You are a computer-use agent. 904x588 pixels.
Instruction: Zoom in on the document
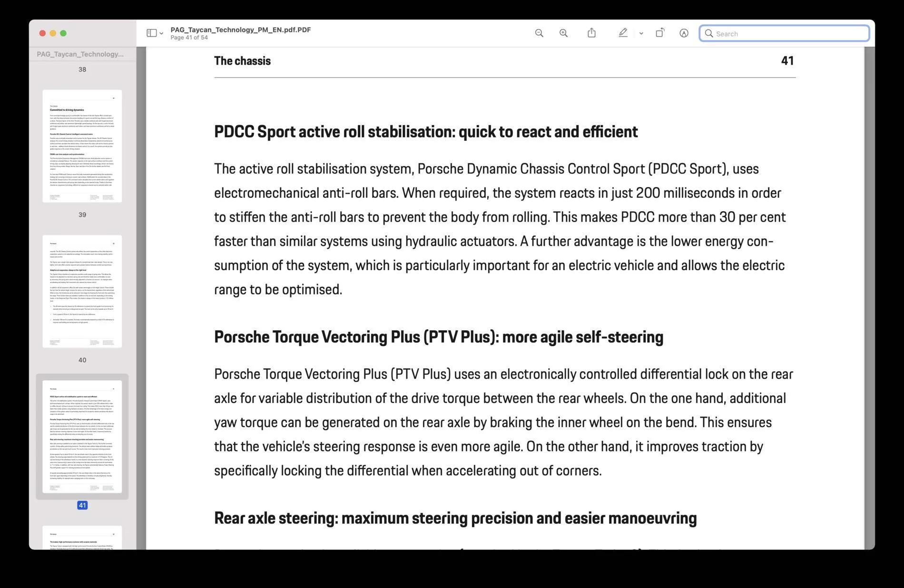coord(563,33)
